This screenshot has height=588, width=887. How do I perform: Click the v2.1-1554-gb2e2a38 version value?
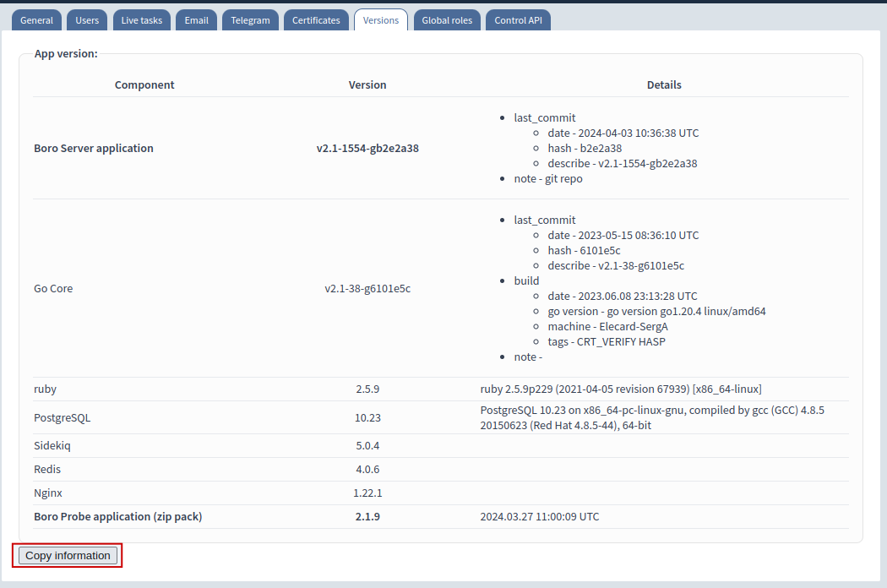pyautogui.click(x=367, y=148)
